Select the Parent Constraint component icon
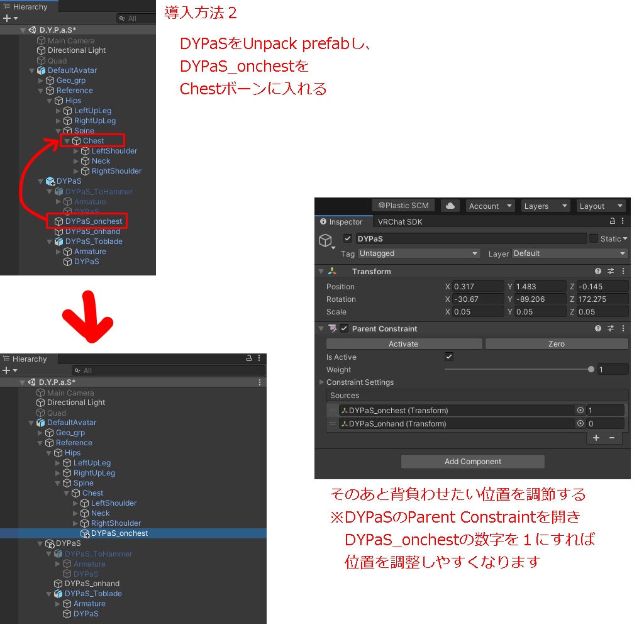Screen dimensions: 644x644 tap(331, 328)
